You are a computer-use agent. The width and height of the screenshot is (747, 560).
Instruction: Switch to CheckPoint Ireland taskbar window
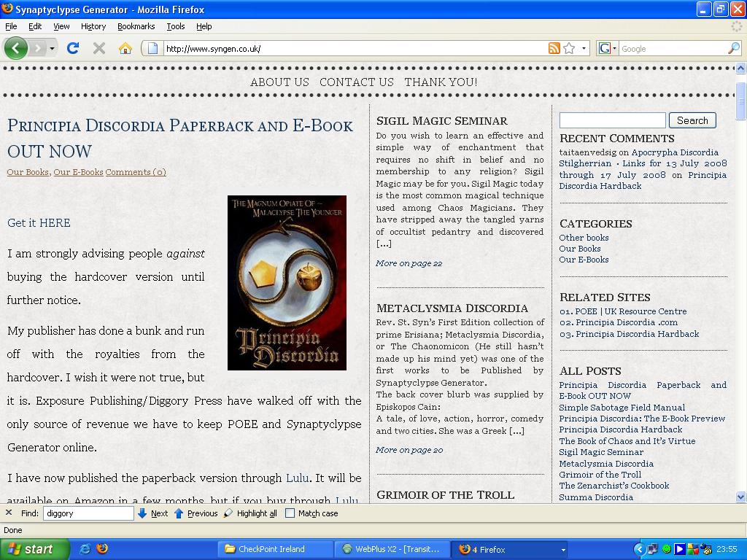[x=275, y=549]
